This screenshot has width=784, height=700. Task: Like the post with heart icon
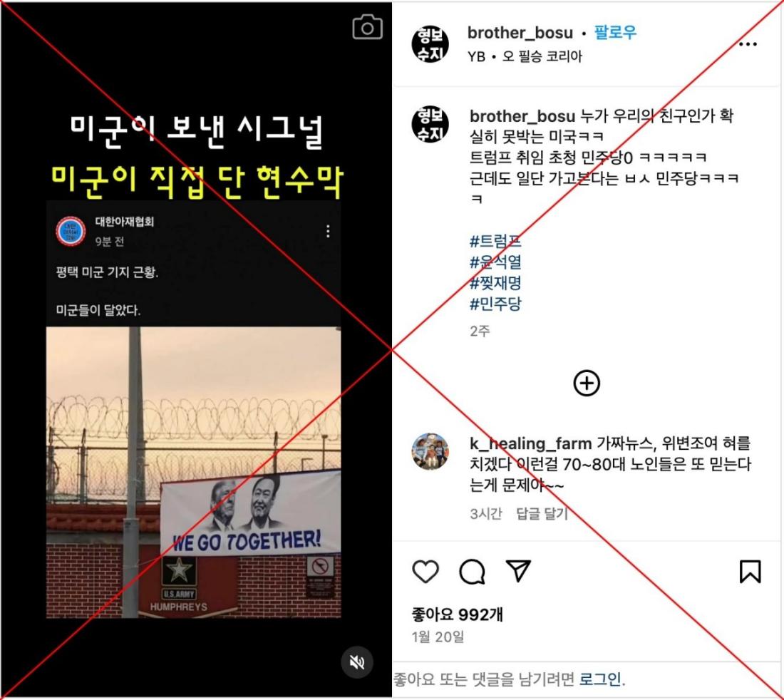click(425, 571)
